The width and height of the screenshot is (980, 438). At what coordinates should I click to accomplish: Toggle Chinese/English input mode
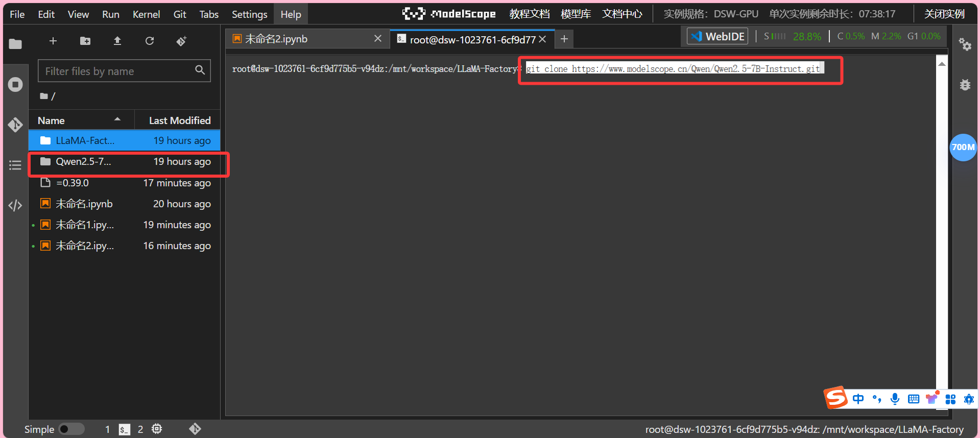pos(858,399)
